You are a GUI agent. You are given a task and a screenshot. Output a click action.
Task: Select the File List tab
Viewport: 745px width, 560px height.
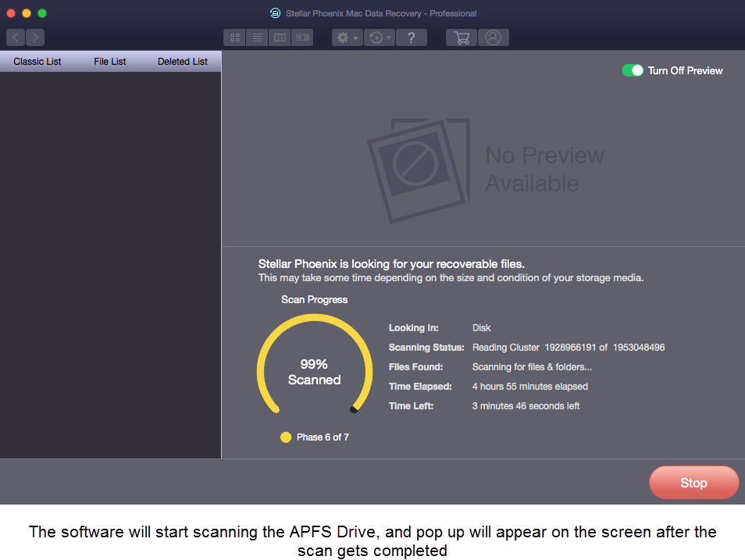(x=110, y=62)
